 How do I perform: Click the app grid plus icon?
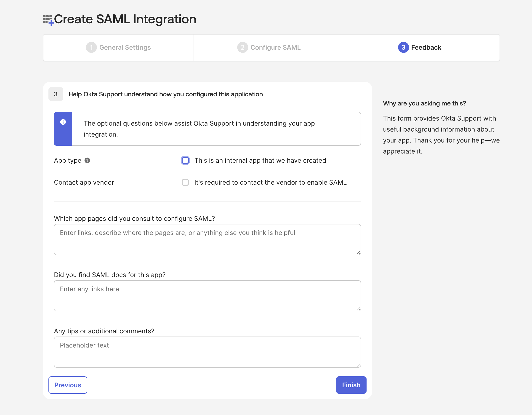(x=48, y=20)
